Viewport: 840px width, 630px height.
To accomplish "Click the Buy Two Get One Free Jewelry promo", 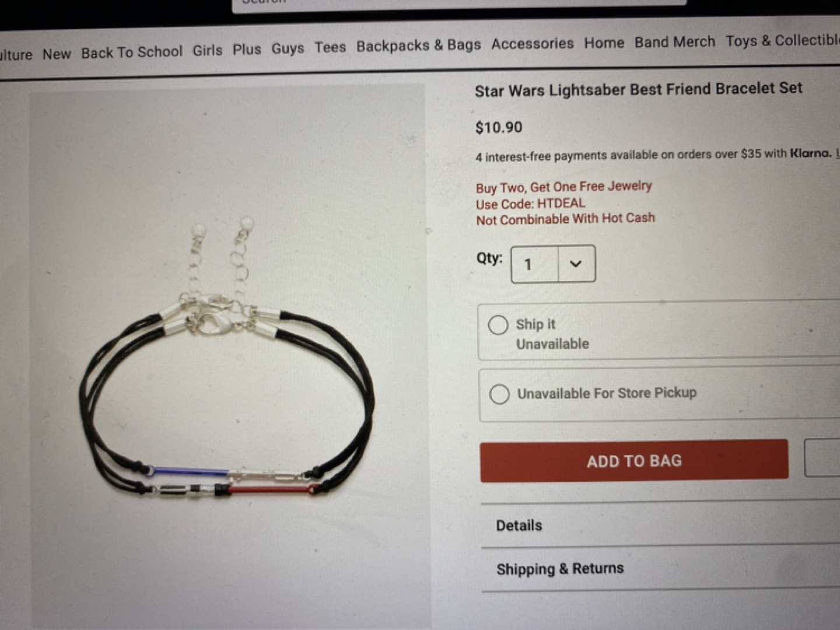I will 564,187.
